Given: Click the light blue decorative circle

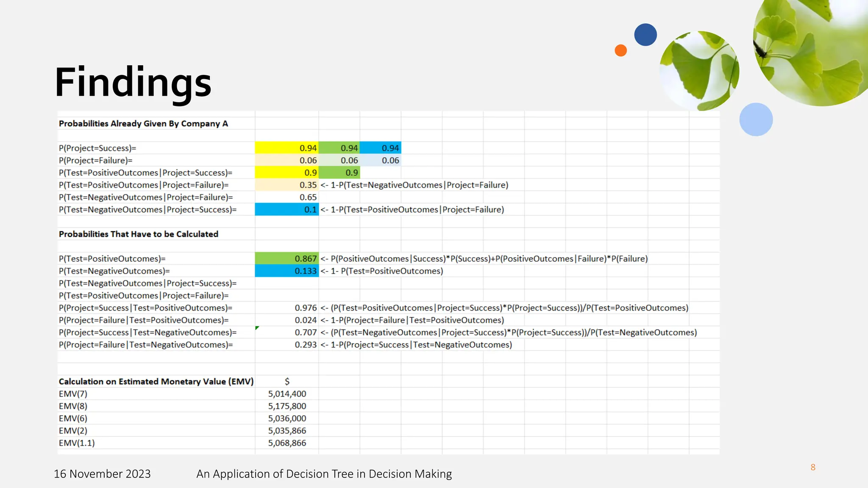Looking at the screenshot, I should click(756, 119).
